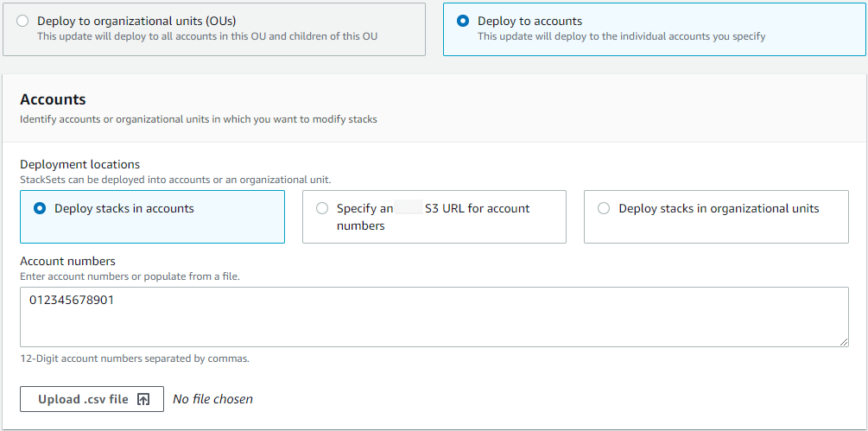
Task: Click the OU tile description about children of this OU
Action: pos(206,36)
